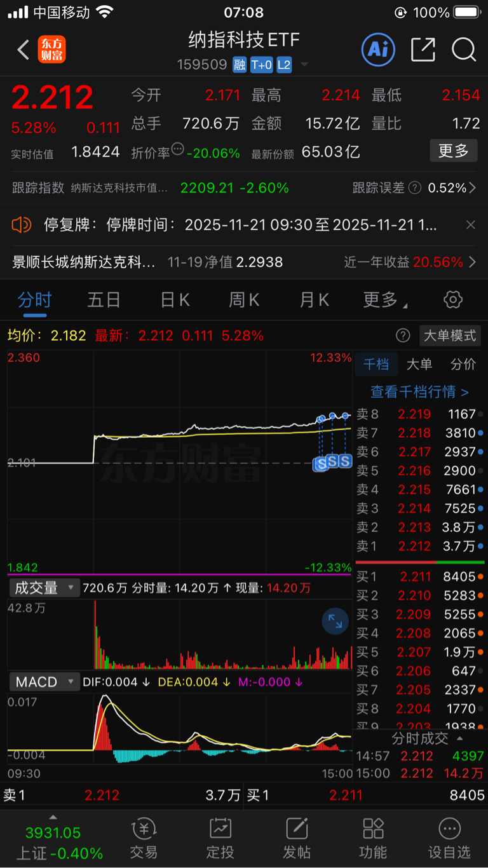Tap the 融 margin tag
Image resolution: width=488 pixels, height=868 pixels.
pos(240,65)
